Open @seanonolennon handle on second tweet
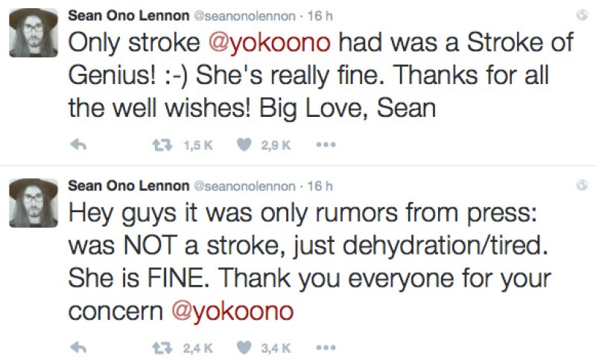Image resolution: width=596 pixels, height=364 pixels. [245, 186]
